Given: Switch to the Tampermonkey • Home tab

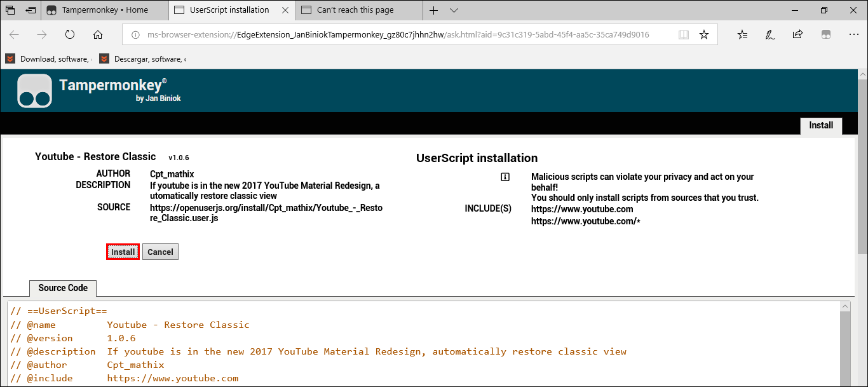Looking at the screenshot, I should click(x=105, y=10).
